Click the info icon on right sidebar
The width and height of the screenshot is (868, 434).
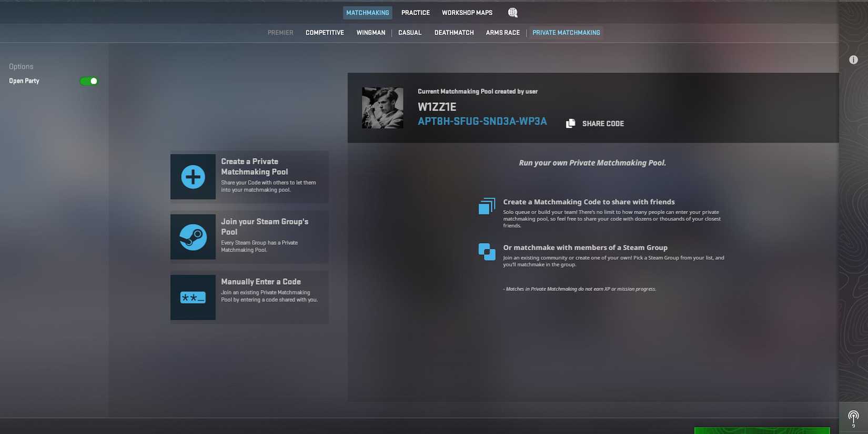(853, 60)
